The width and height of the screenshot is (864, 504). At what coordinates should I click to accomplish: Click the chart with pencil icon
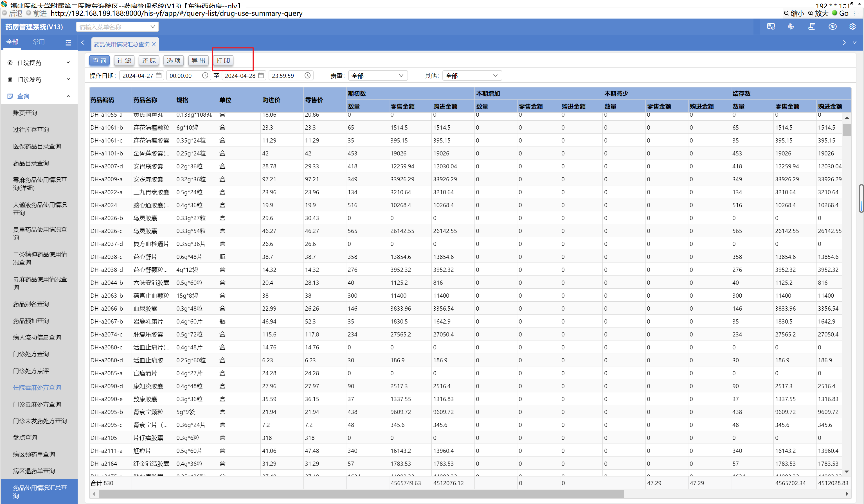point(791,27)
